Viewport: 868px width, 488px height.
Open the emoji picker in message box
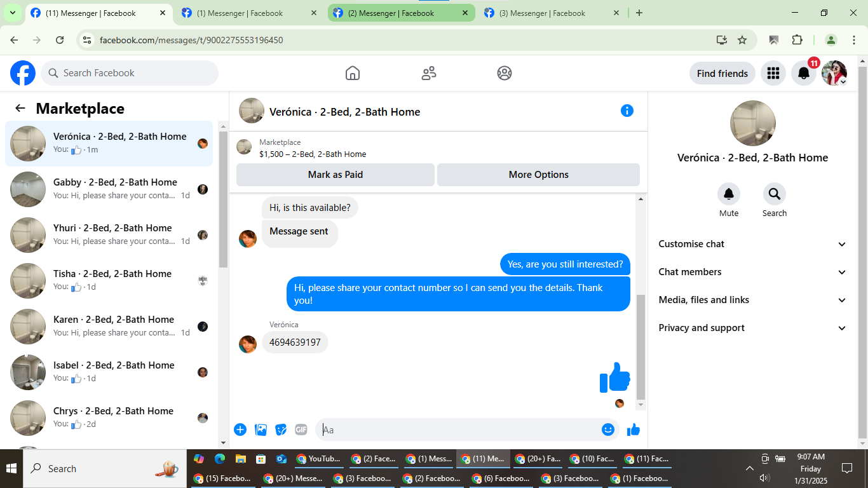[x=608, y=430]
